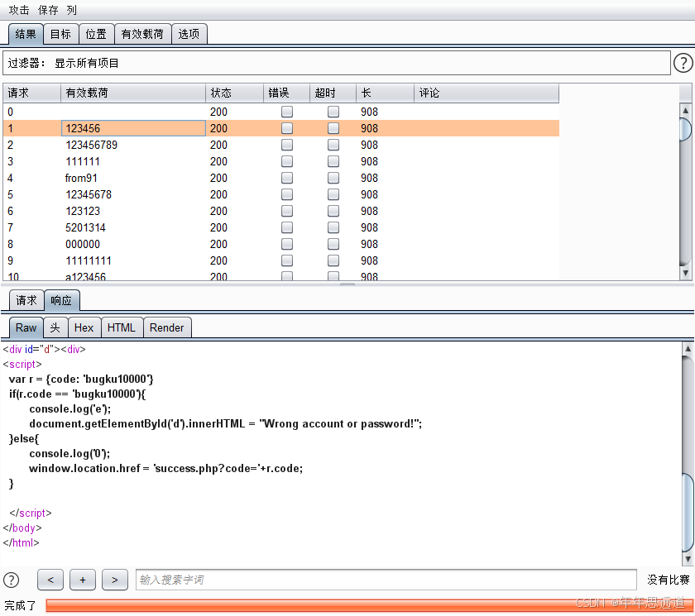Click results table scrollbar down arrow
This screenshot has height=616, width=695.
[x=685, y=273]
